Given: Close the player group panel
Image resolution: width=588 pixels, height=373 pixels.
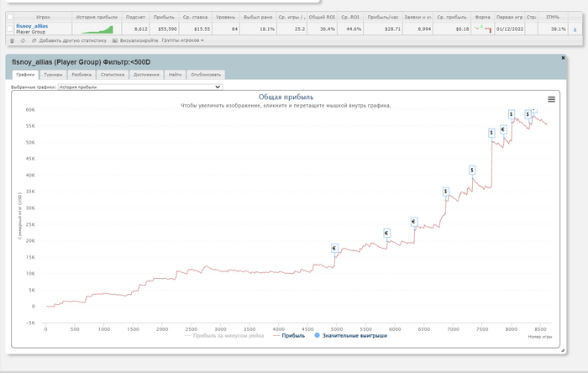Looking at the screenshot, I should point(563,57).
